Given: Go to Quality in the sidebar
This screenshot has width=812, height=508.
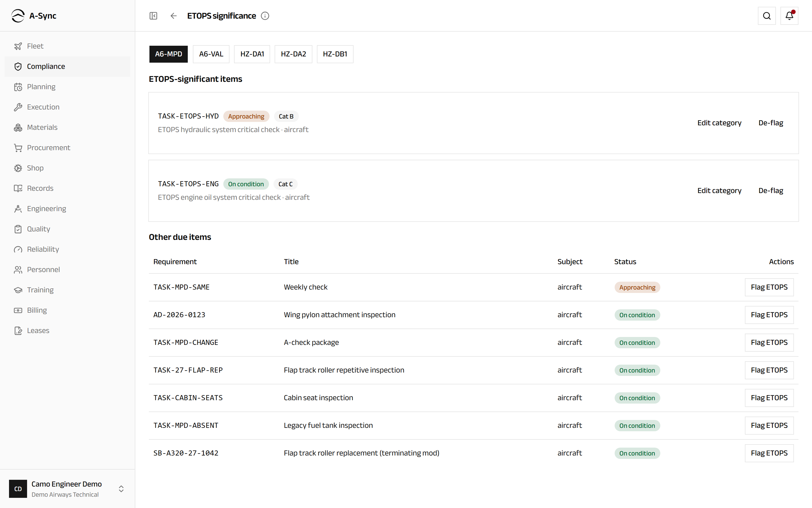Looking at the screenshot, I should [x=67, y=229].
